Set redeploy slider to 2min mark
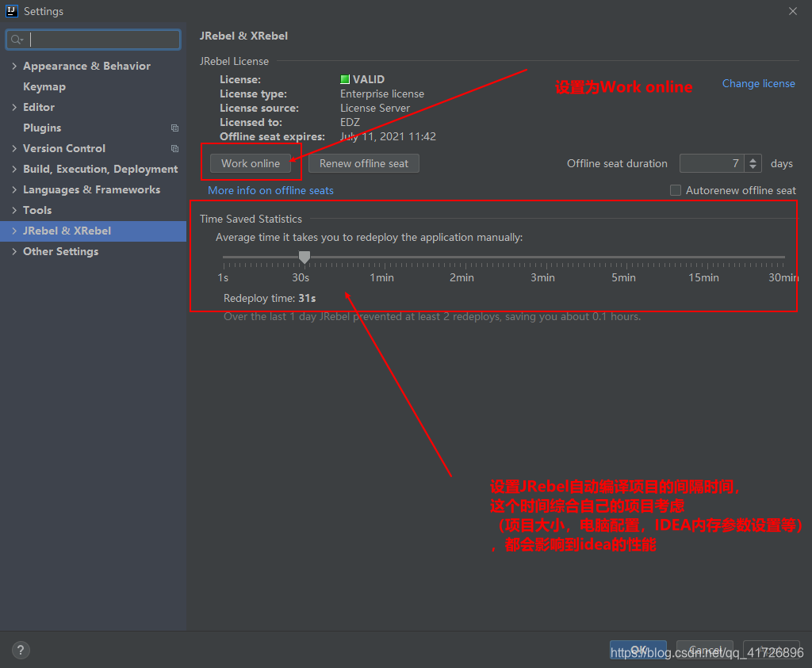 click(465, 258)
